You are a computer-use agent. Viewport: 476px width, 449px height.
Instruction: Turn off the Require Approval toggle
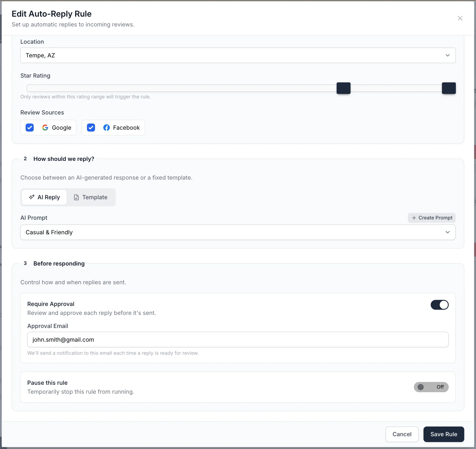439,305
